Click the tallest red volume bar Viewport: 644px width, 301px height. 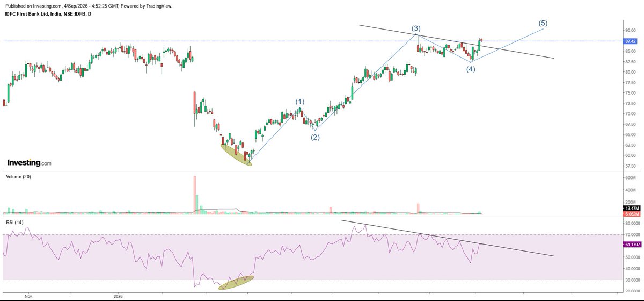(195, 196)
